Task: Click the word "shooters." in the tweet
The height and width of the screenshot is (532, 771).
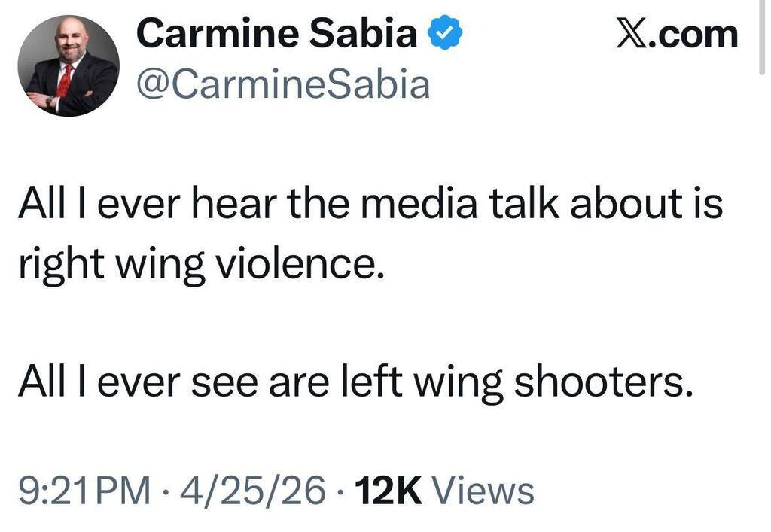Action: click(604, 383)
